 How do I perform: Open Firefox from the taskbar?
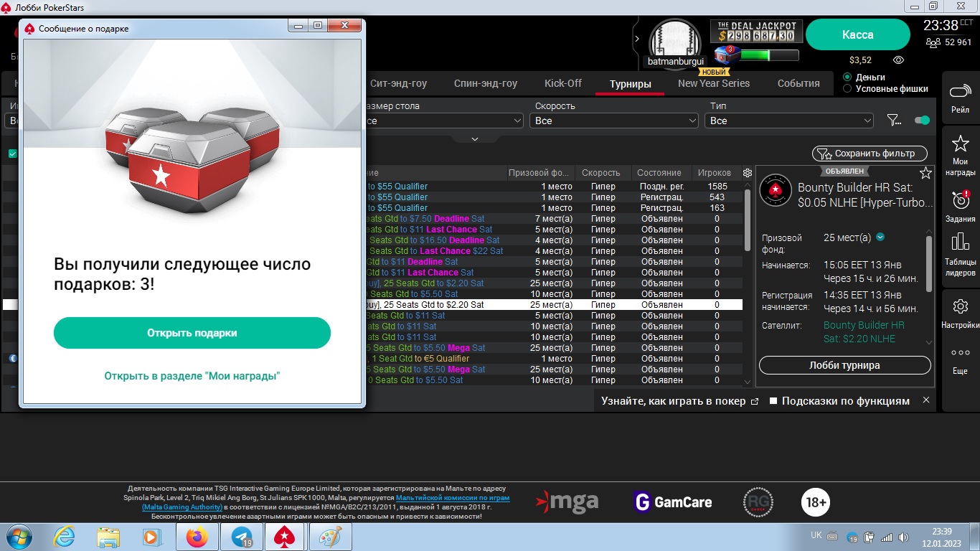196,537
